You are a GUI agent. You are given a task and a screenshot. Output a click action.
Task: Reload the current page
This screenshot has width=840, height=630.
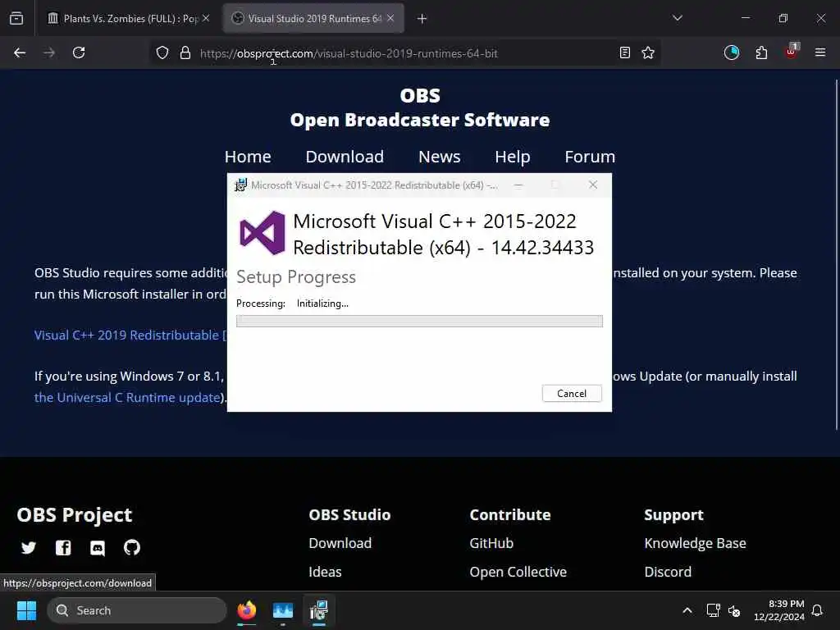(x=79, y=52)
